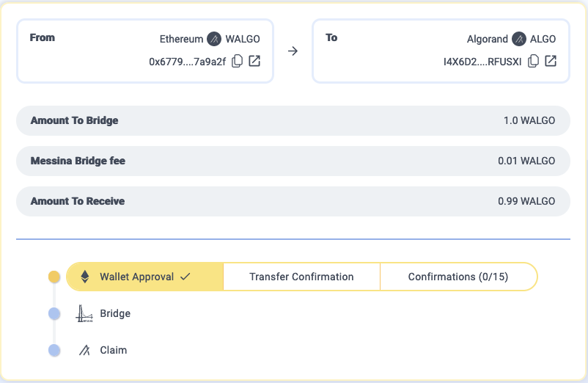Image resolution: width=588 pixels, height=383 pixels.
Task: Copy the Ethereum source address 0x6779....7a9a2f
Action: tap(237, 61)
